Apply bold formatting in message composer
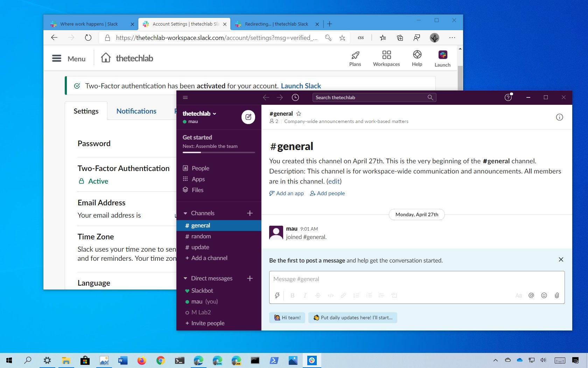Viewport: 588px width, 368px height. point(293,295)
